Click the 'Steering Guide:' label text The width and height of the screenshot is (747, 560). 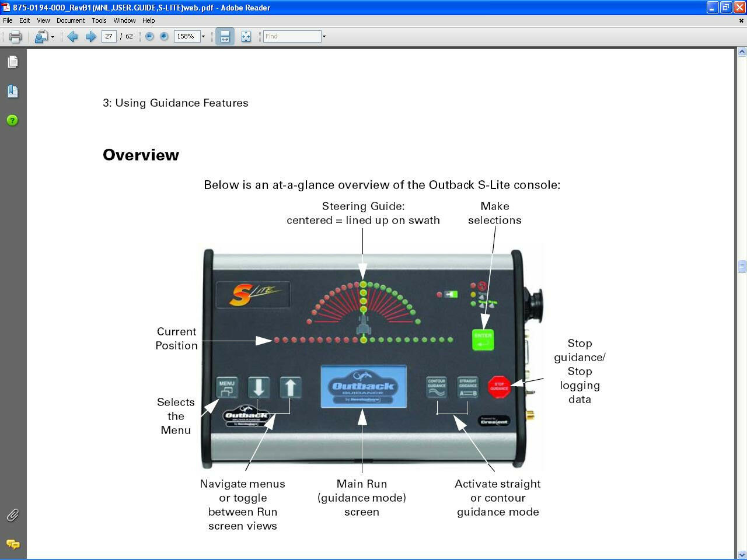coord(363,206)
